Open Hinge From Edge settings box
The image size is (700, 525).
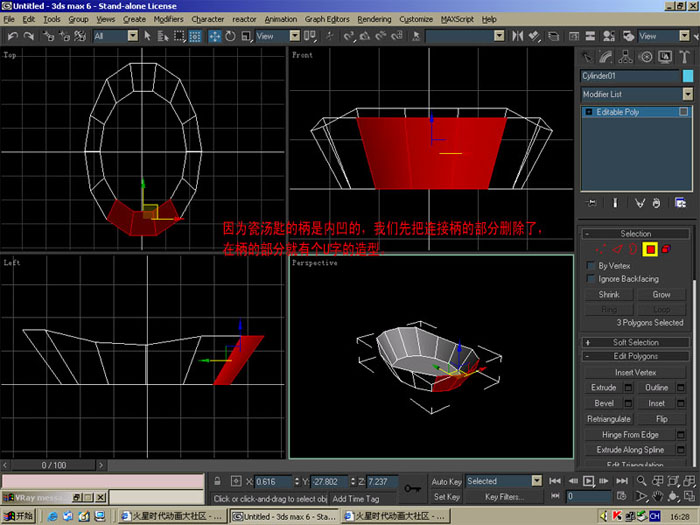pyautogui.click(x=681, y=434)
